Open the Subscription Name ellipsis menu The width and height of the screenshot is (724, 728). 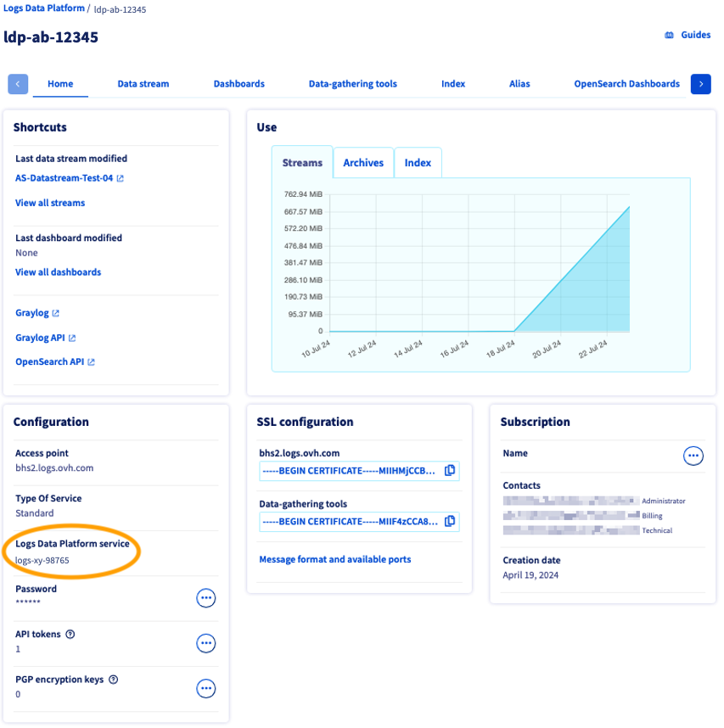[x=693, y=456]
